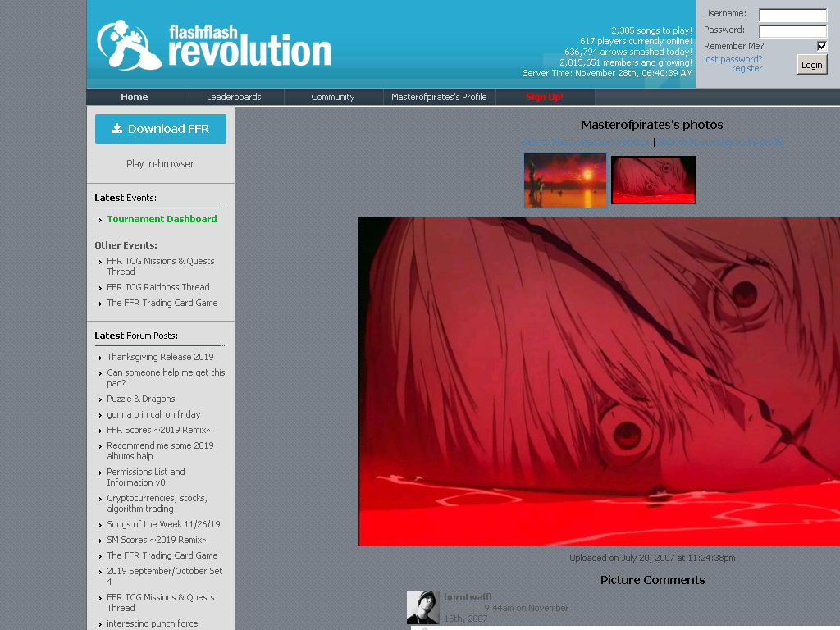The height and width of the screenshot is (630, 840).
Task: Select the red anime face thumbnail
Action: 654,180
